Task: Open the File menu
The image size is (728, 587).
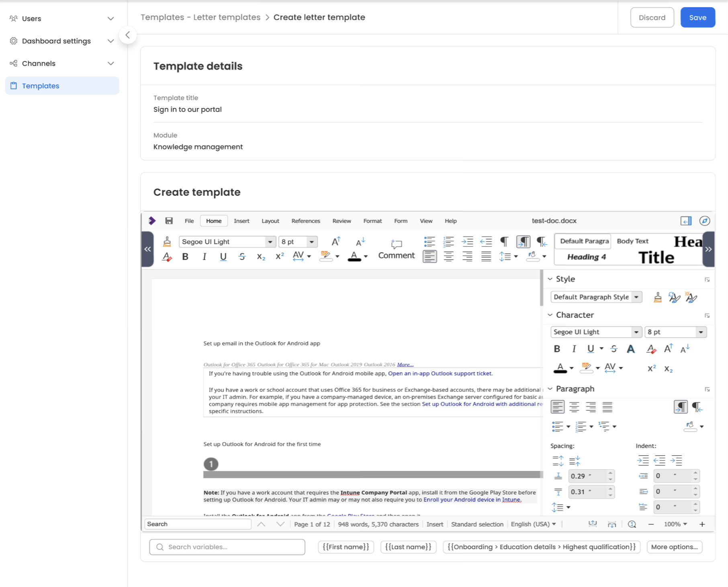Action: click(189, 221)
